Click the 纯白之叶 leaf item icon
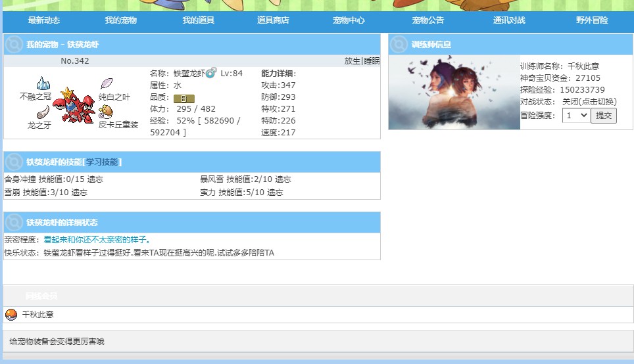This screenshot has width=634, height=364. tap(107, 83)
